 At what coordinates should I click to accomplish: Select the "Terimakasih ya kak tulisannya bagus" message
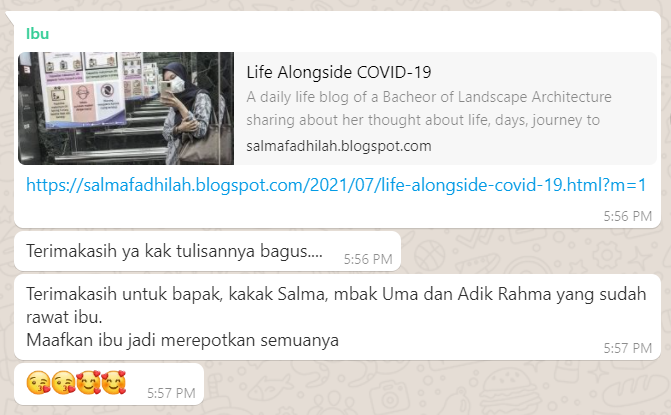[174, 251]
